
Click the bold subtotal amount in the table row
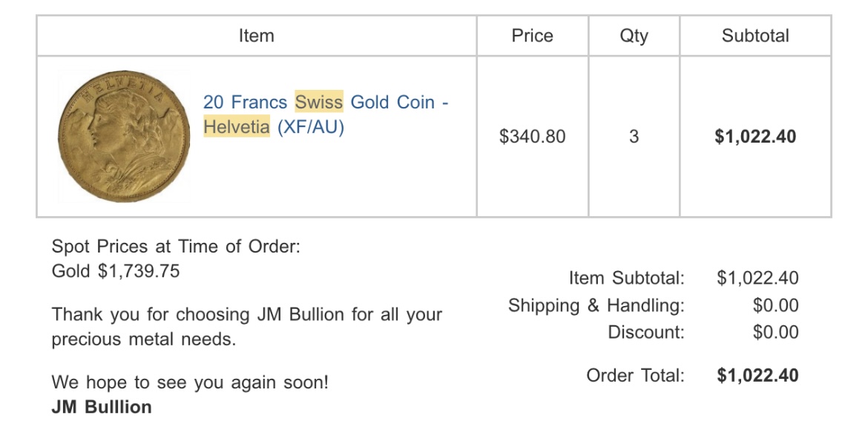pyautogui.click(x=755, y=137)
